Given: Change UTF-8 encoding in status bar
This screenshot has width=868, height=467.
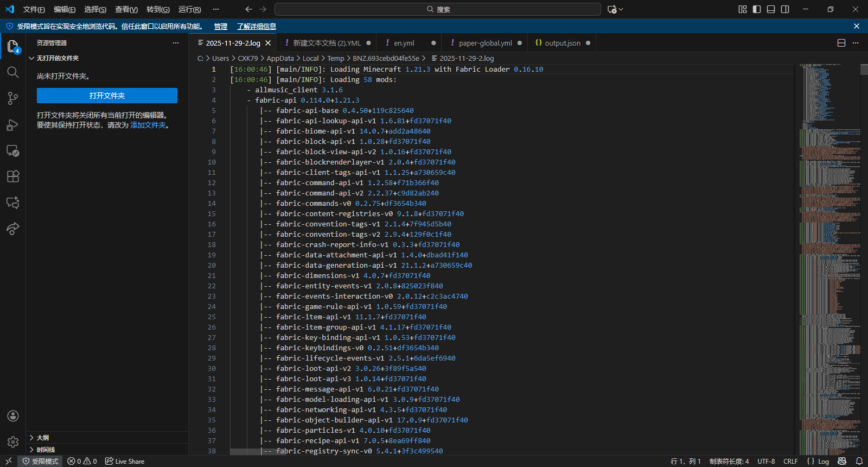Looking at the screenshot, I should [766, 461].
